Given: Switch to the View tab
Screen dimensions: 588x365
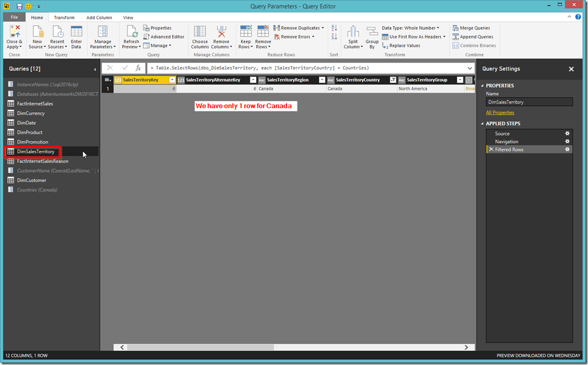Looking at the screenshot, I should (x=128, y=18).
